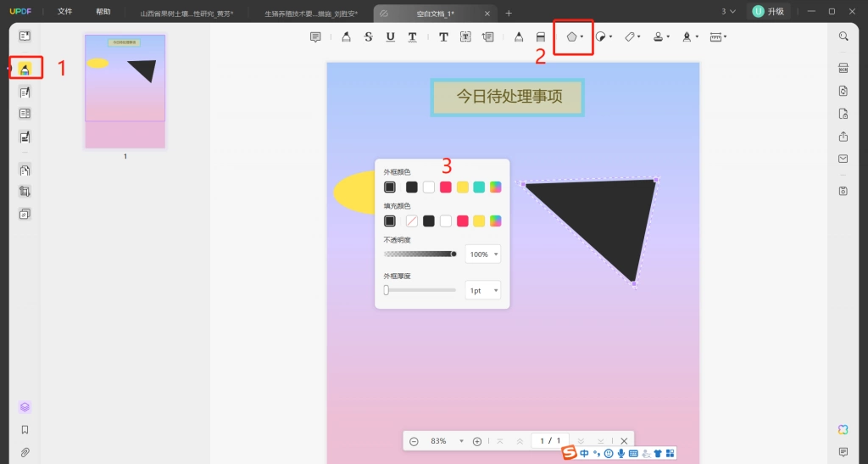Open the attachments paperclip icon
This screenshot has height=464, width=868.
(25, 452)
